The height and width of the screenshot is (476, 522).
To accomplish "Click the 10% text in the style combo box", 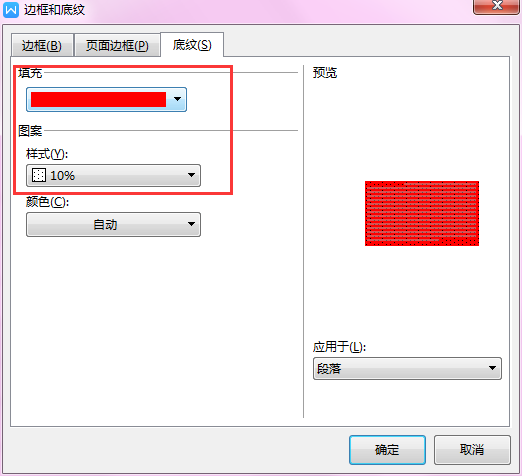I will [62, 176].
